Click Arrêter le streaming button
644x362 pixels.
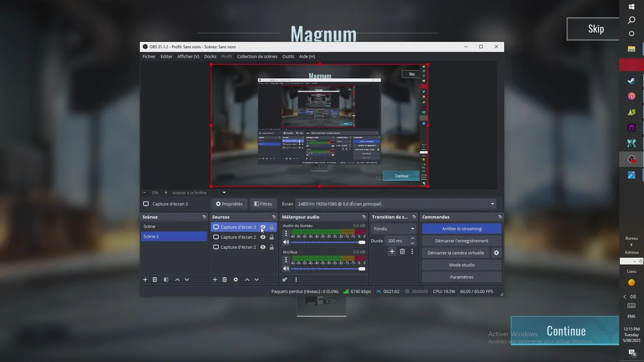tap(462, 229)
